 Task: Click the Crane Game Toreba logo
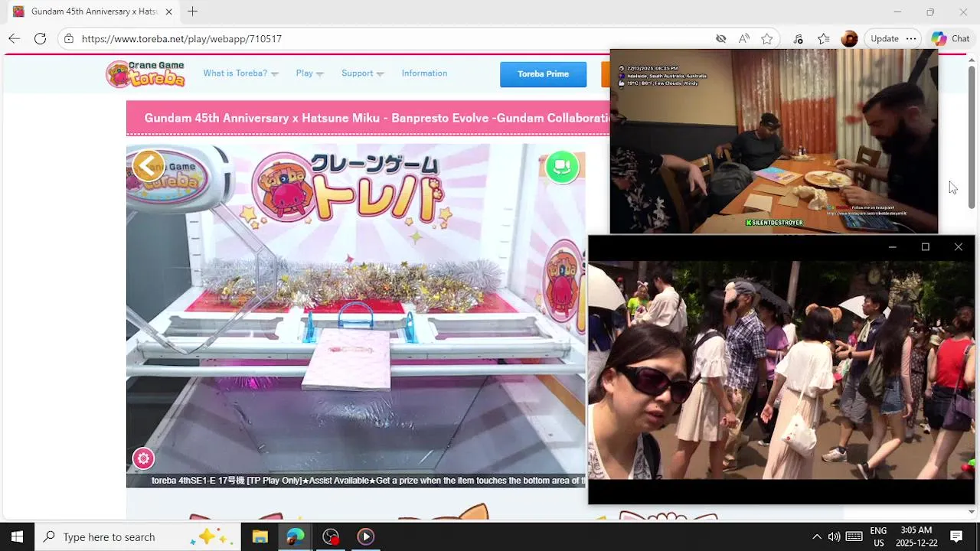145,73
